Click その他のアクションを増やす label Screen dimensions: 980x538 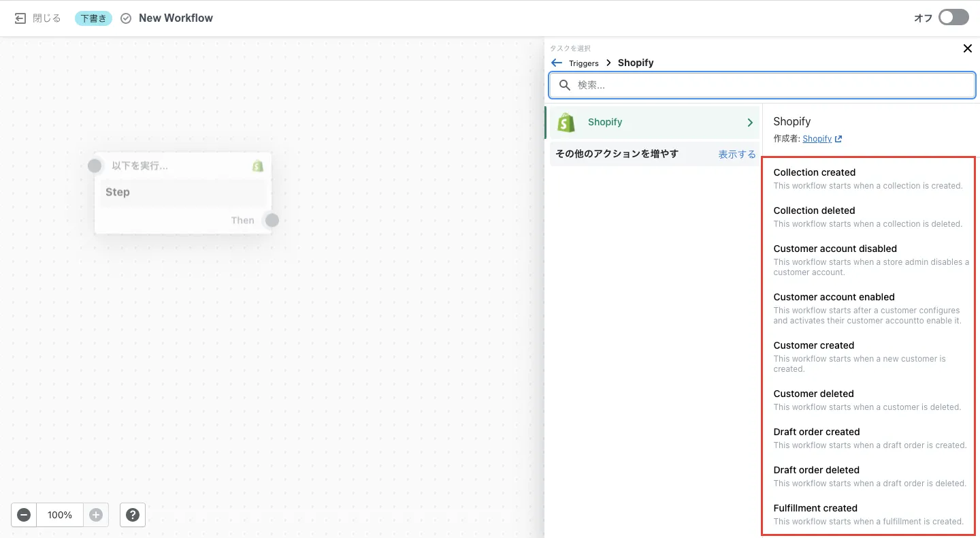pos(617,154)
